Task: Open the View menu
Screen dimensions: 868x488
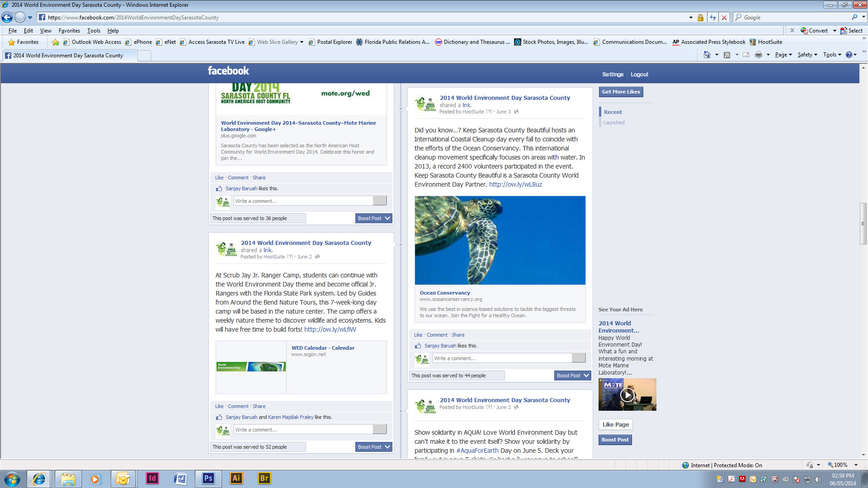Action: pos(46,31)
